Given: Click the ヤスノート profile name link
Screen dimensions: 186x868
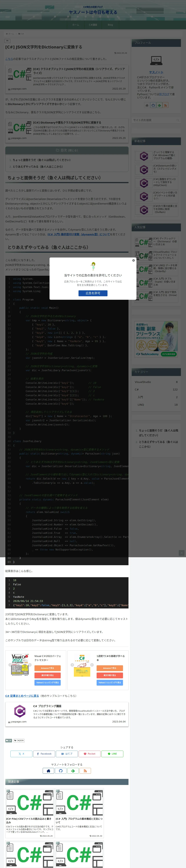Looking at the screenshot, I should pyautogui.click(x=156, y=72).
